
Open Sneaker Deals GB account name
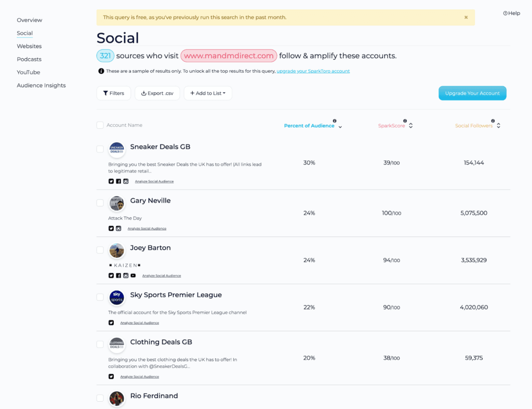tap(160, 147)
